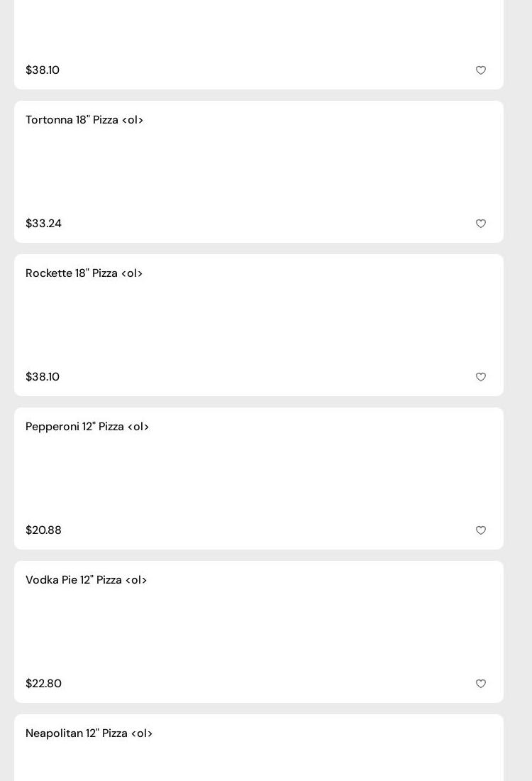532x781 pixels.
Task: Click the $38.10 price under Rockette pizza
Action: pos(43,377)
